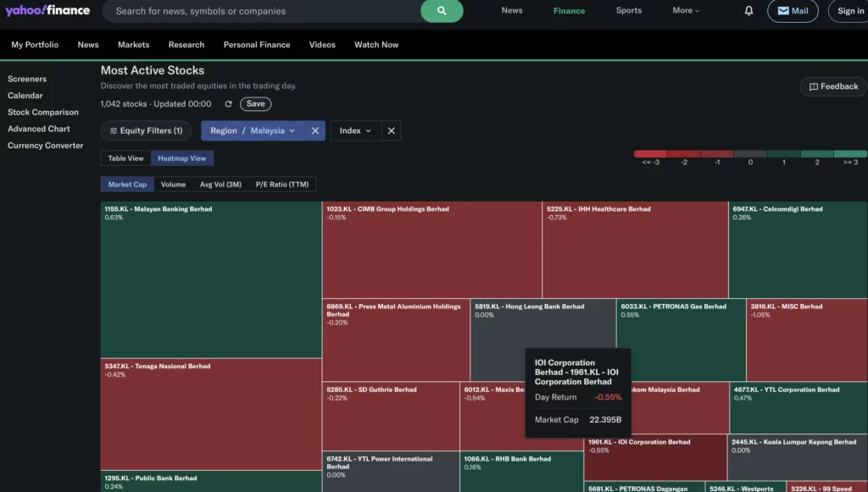Open Sports in the top header
Viewport: 868px width, 492px height.
coord(629,10)
